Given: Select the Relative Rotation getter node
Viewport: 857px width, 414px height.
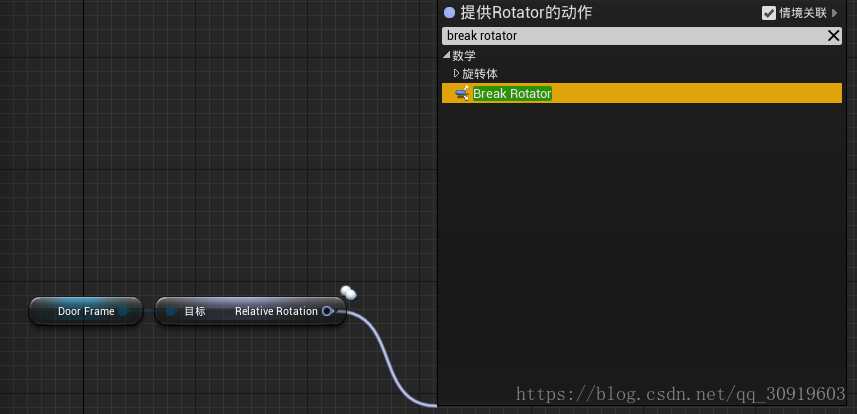Looking at the screenshot, I should tap(251, 311).
